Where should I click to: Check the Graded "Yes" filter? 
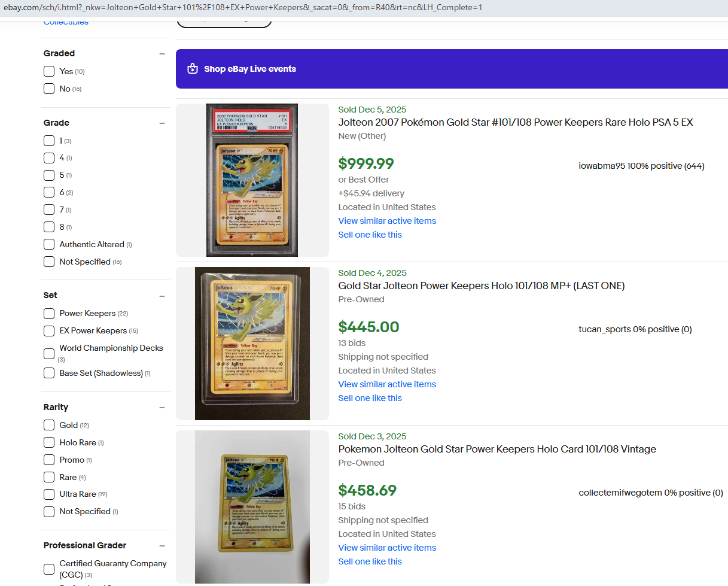tap(48, 71)
